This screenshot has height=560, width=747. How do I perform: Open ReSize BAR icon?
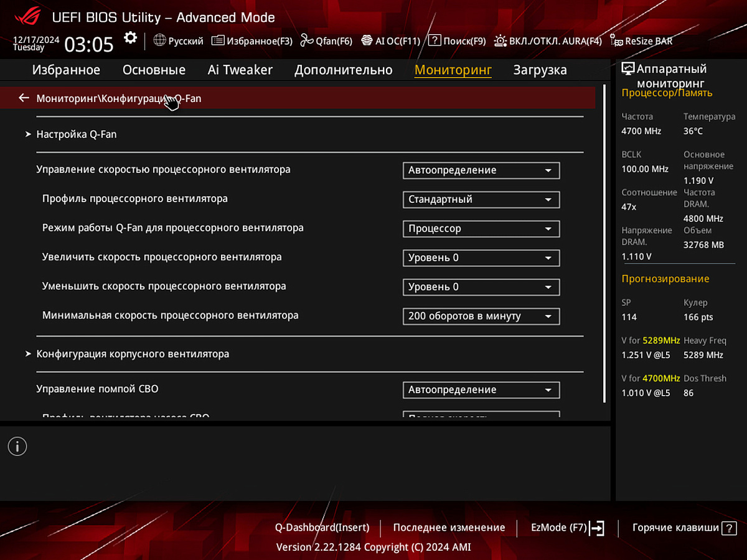click(x=616, y=41)
